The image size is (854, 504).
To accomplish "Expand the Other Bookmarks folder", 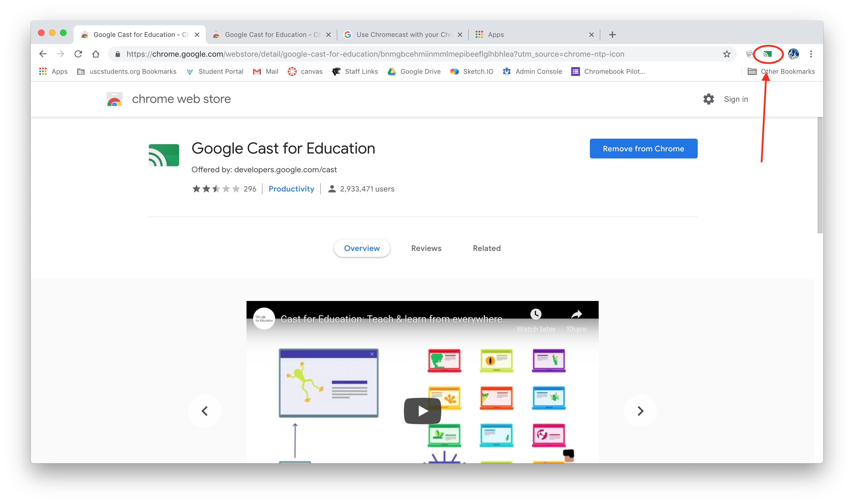I will 781,71.
